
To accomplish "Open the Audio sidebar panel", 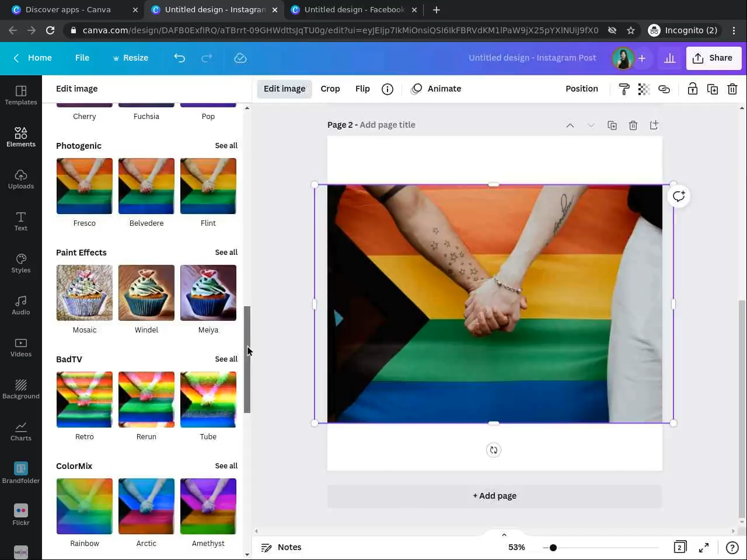I will (x=21, y=304).
